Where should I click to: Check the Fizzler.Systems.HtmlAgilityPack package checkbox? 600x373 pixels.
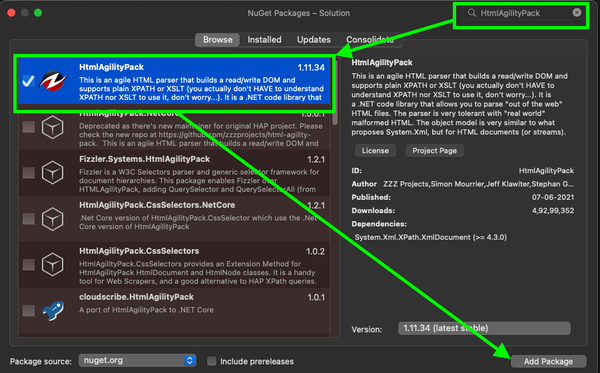(28, 173)
